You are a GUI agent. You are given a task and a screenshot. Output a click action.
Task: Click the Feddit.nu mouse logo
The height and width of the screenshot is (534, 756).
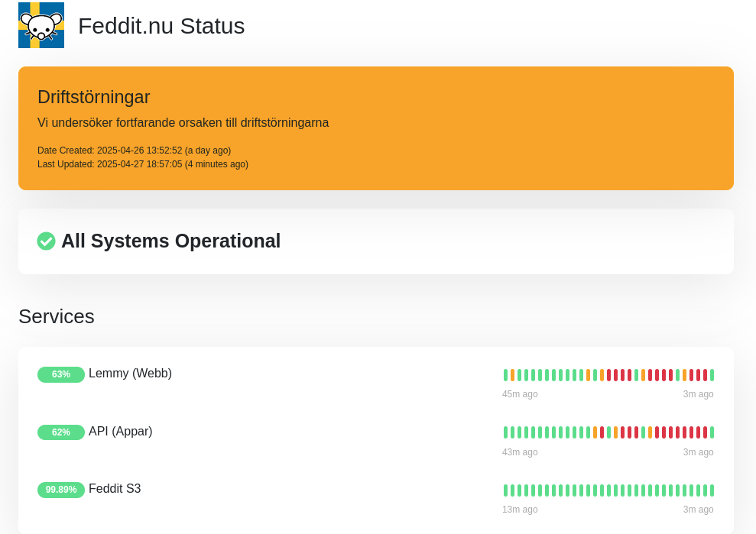point(41,25)
